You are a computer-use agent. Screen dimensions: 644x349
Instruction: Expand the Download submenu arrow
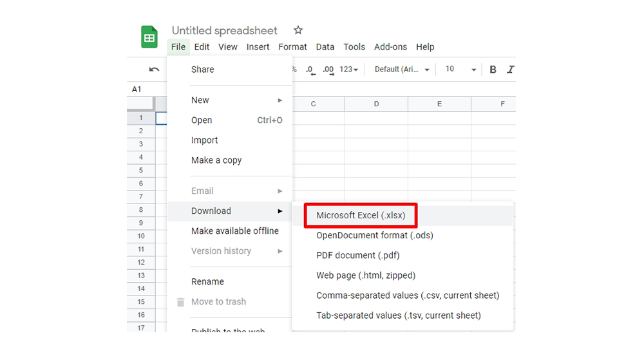pyautogui.click(x=280, y=211)
